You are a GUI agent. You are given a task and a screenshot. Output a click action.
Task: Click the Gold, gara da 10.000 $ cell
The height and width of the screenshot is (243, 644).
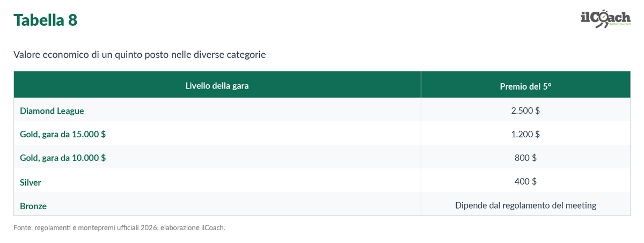[x=63, y=158]
